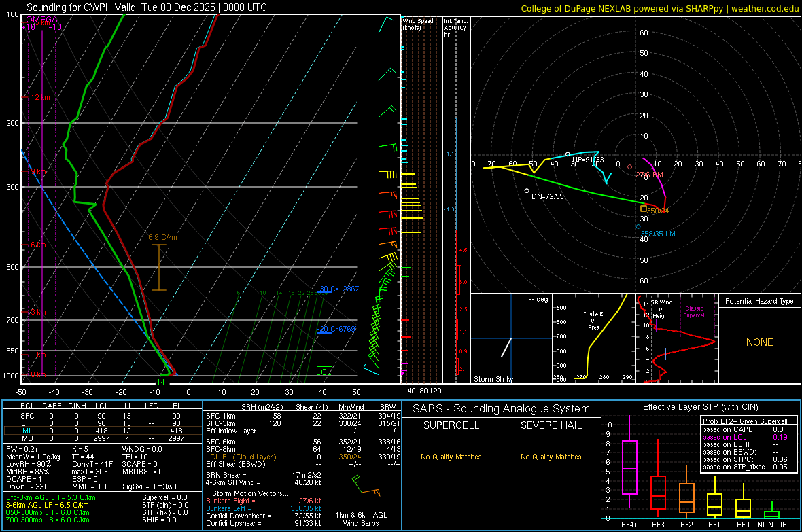Select the LCL-EL (Cloud Layer) row label
Screen dimensions: 802x532
coord(241,457)
